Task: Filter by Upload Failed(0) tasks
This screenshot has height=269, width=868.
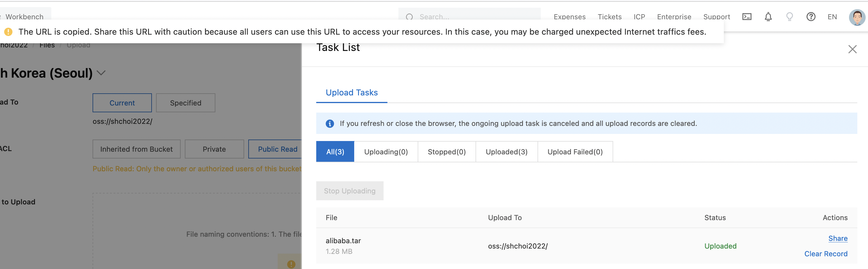Action: click(575, 151)
